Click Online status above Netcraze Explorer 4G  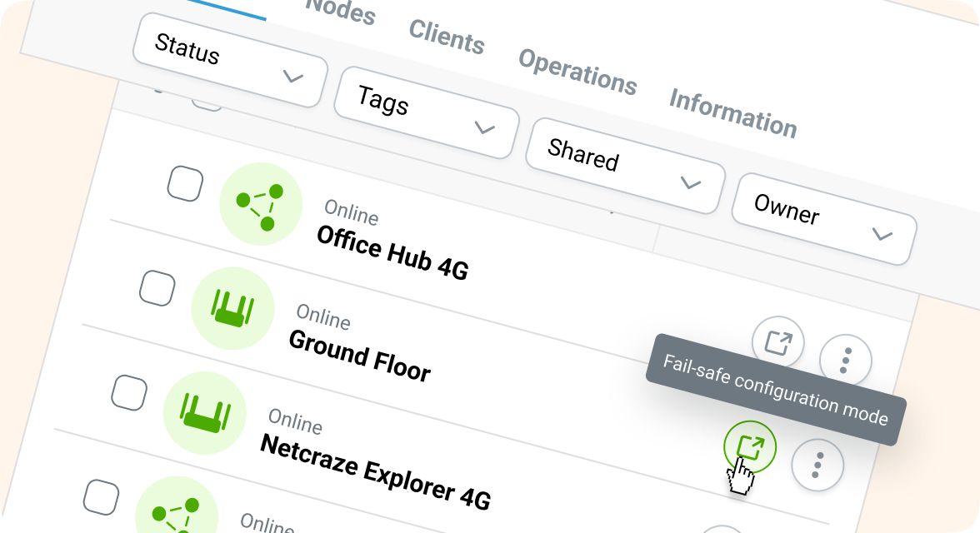tap(296, 421)
